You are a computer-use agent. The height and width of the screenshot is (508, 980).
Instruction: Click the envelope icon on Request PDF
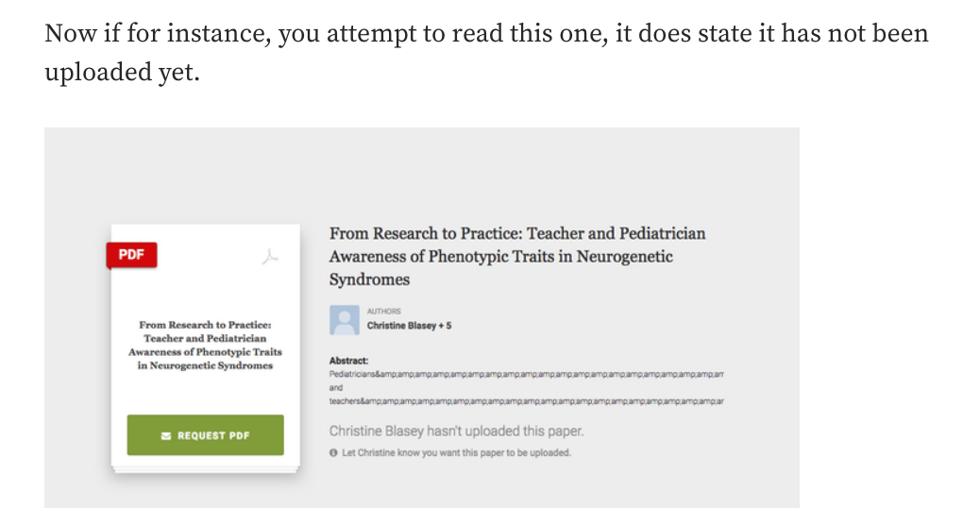point(165,435)
